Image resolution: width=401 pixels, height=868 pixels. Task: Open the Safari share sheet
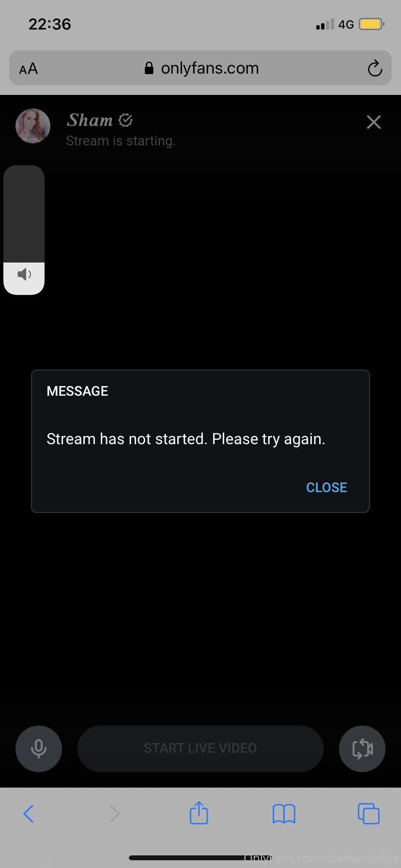(x=199, y=812)
